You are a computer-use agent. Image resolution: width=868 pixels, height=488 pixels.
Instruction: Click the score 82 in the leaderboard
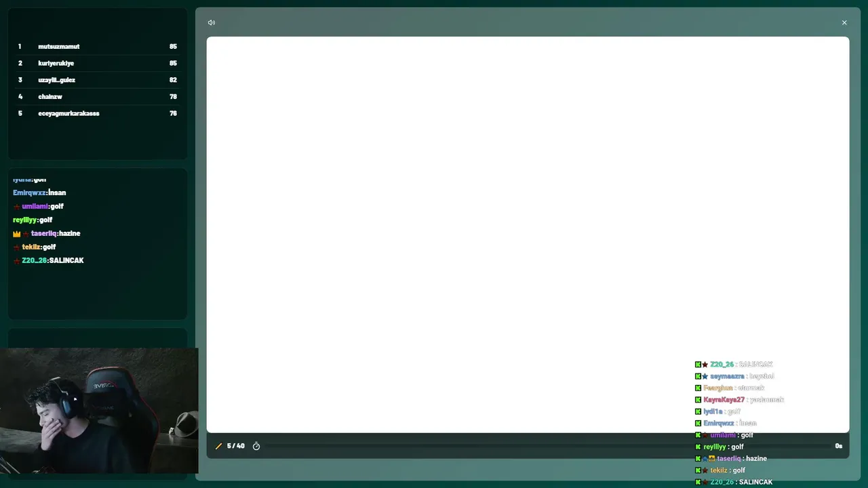[x=173, y=80]
